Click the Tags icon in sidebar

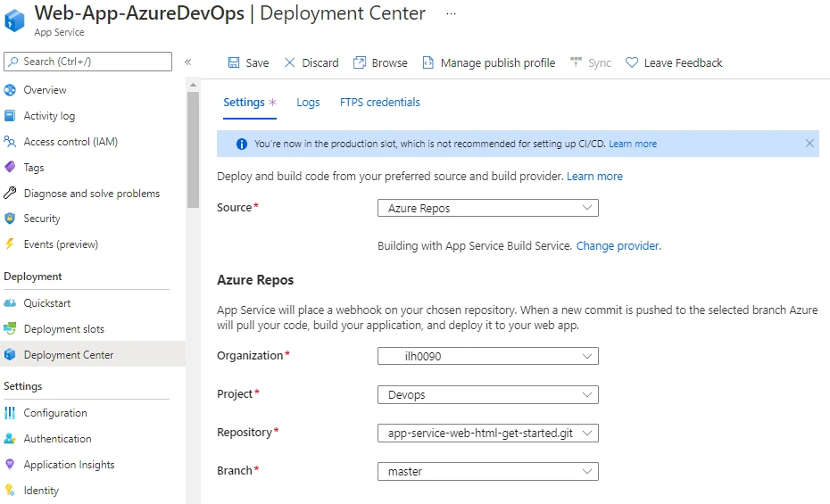(10, 167)
